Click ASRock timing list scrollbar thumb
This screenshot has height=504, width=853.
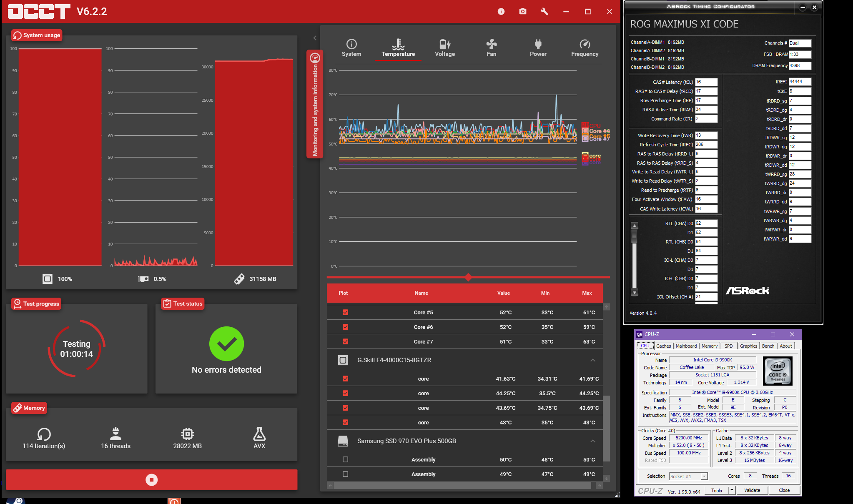[x=635, y=237]
